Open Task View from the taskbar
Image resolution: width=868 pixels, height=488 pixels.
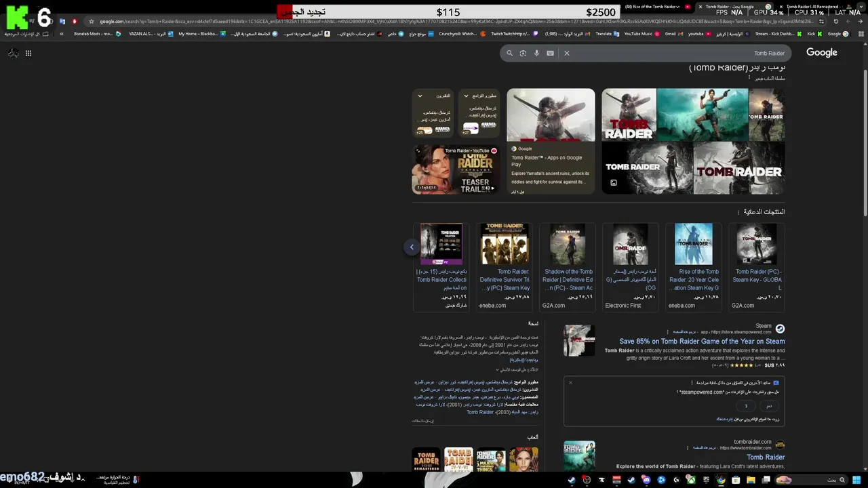click(x=766, y=480)
